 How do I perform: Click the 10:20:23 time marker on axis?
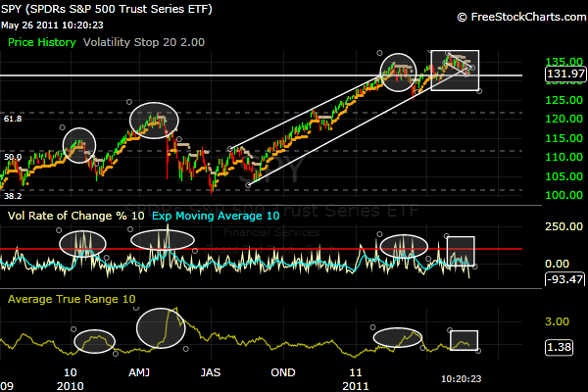pos(462,374)
